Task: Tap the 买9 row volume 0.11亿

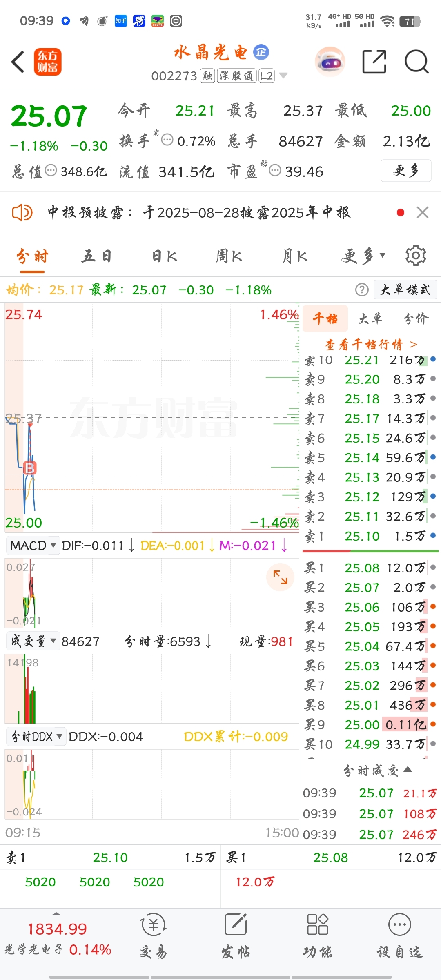Action: point(405,725)
